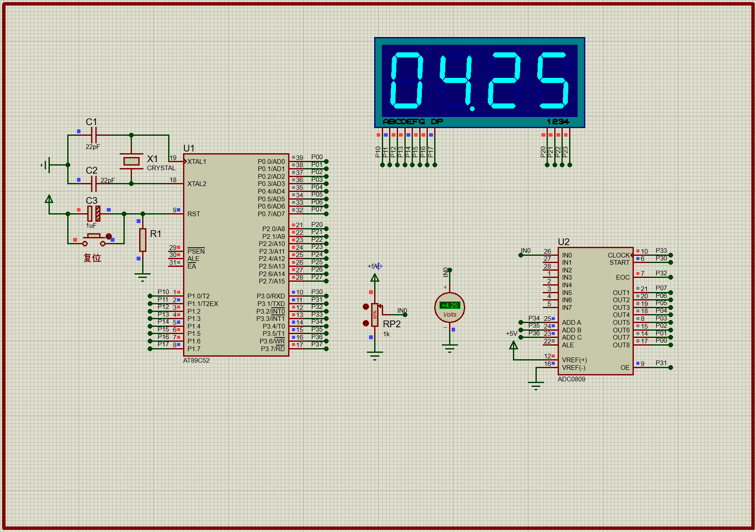756x532 pixels.
Task: Click the last display digit showing 5
Action: pos(553,80)
